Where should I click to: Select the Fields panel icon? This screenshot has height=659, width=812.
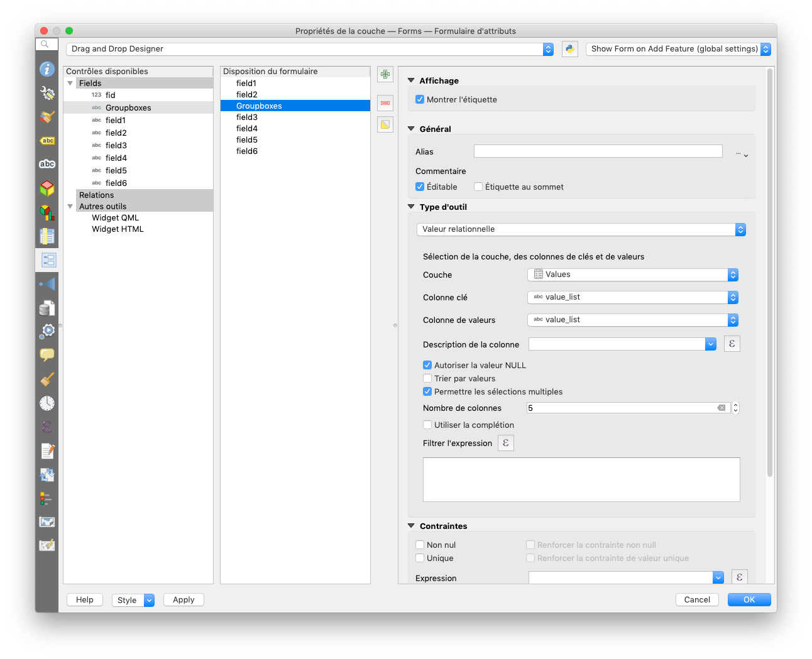tap(47, 236)
